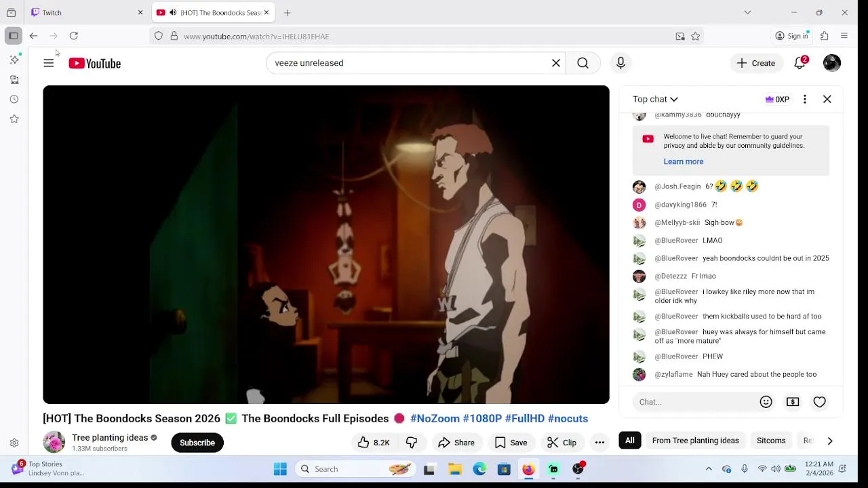Clear the search text with the X
This screenshot has width=868, height=488.
tap(556, 63)
